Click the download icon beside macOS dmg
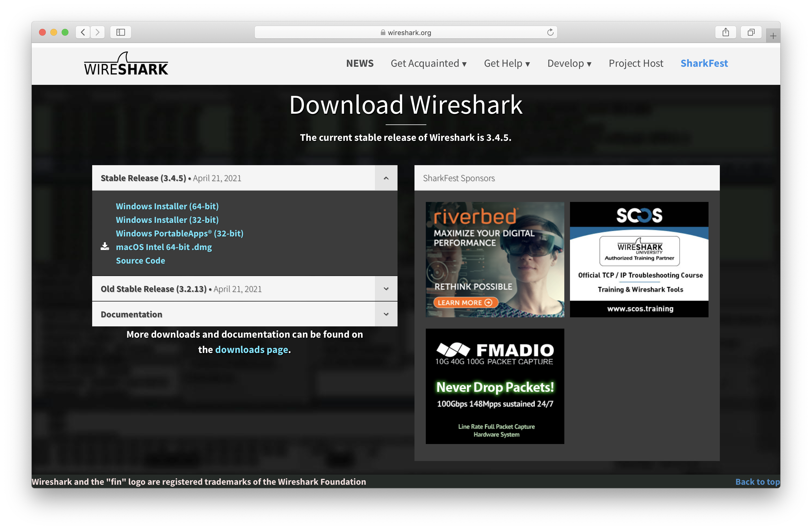 [x=105, y=246]
